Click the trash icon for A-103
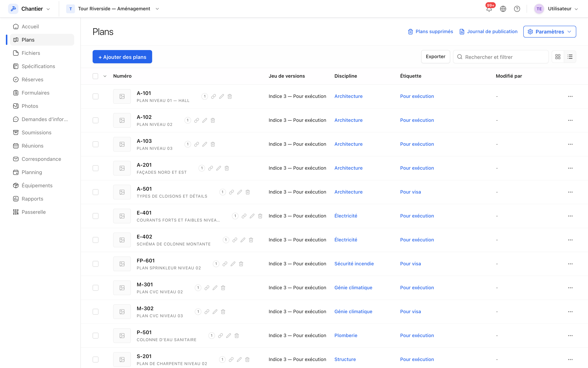This screenshot has width=588, height=368. point(213,144)
